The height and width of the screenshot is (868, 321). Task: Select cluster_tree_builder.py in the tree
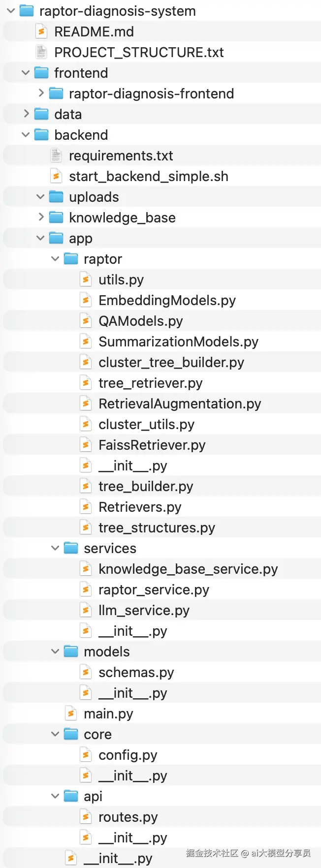tap(171, 363)
